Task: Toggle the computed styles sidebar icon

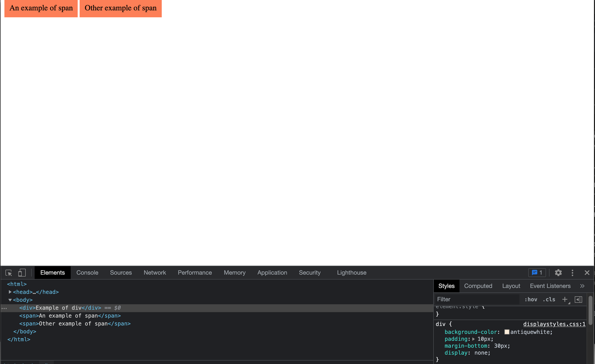Action: (x=578, y=299)
